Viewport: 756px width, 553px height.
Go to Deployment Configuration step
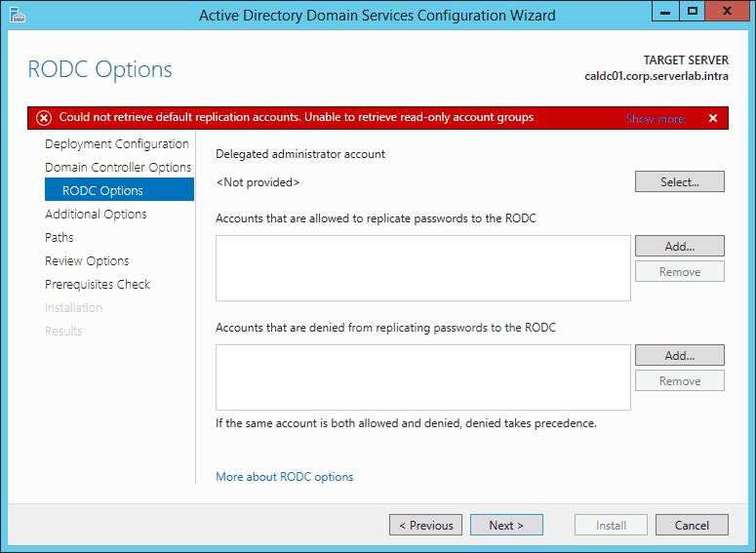point(117,144)
